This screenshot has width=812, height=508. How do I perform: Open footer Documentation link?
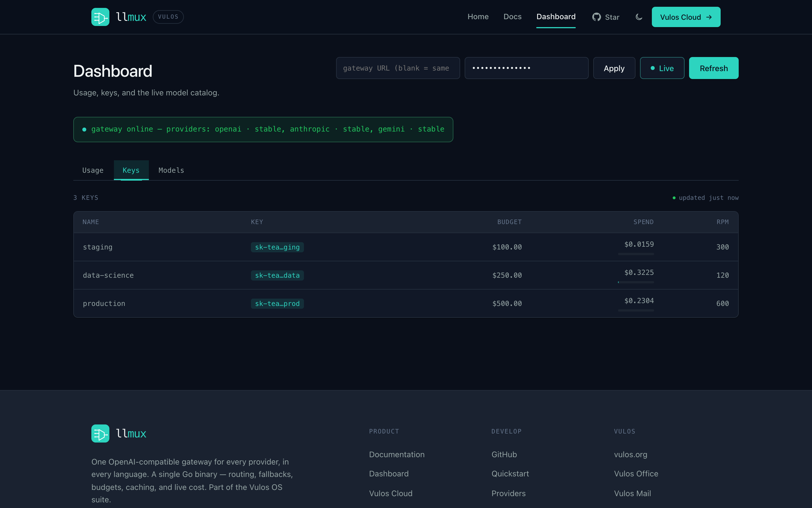pyautogui.click(x=397, y=455)
